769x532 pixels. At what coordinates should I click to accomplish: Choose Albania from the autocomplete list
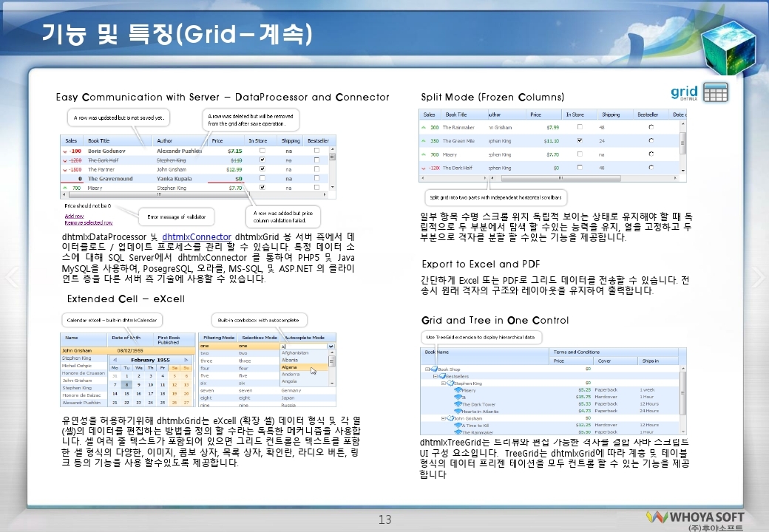(x=289, y=360)
